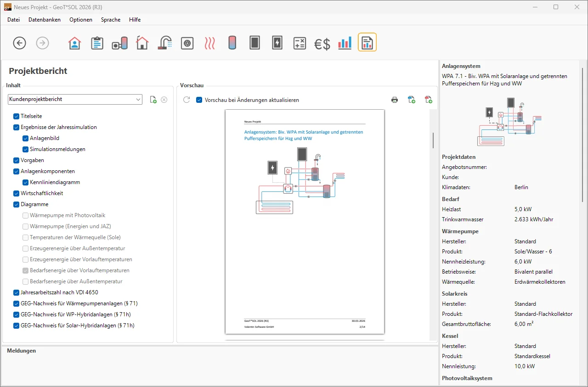Open the building house outline icon

click(142, 43)
